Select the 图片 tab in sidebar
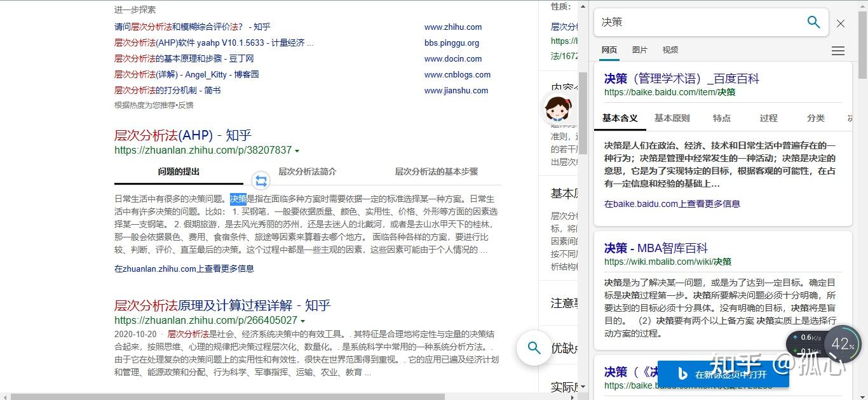The image size is (868, 400). coord(640,50)
